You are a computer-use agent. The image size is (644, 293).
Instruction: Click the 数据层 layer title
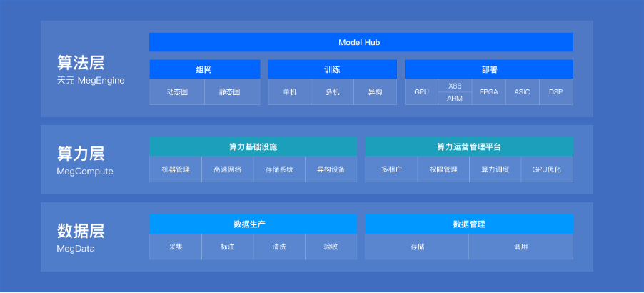[81, 231]
